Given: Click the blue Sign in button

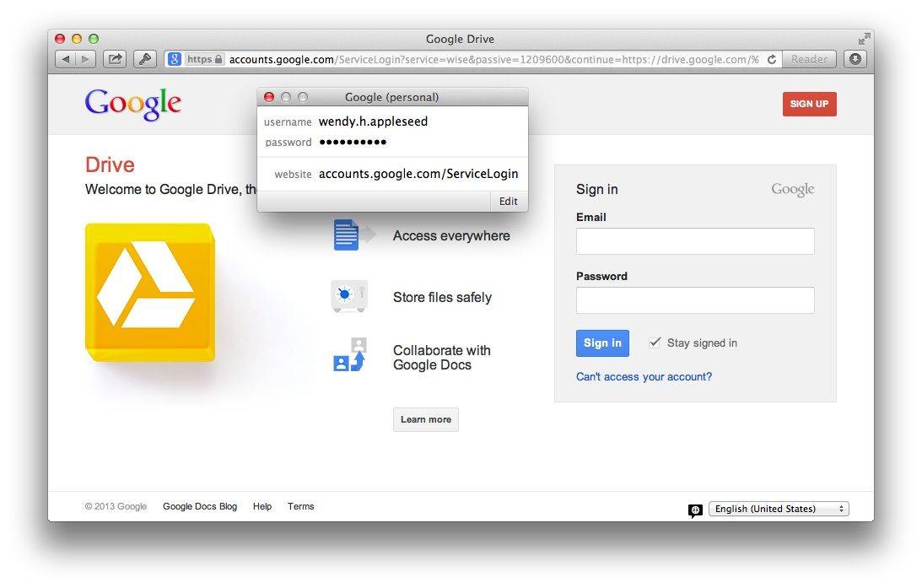Looking at the screenshot, I should (x=602, y=343).
